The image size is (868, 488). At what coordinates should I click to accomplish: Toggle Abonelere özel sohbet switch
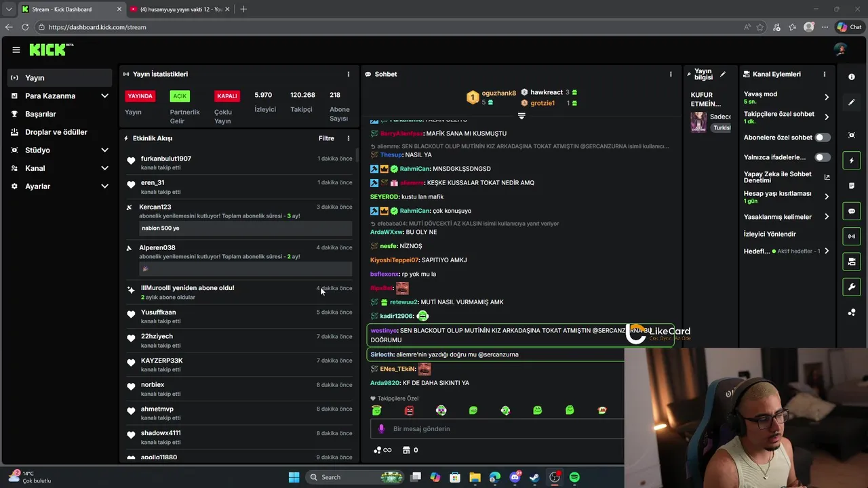click(823, 138)
